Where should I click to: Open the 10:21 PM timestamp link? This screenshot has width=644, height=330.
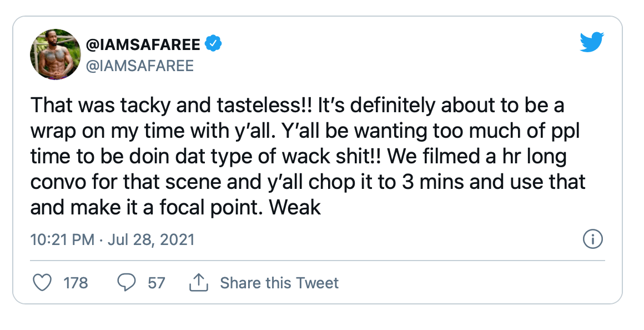[62, 239]
